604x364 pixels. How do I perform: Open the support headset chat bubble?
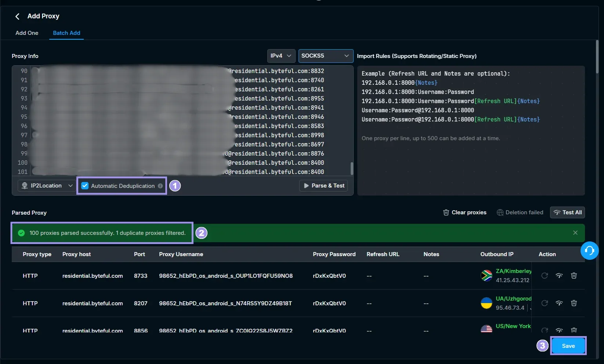coord(589,250)
